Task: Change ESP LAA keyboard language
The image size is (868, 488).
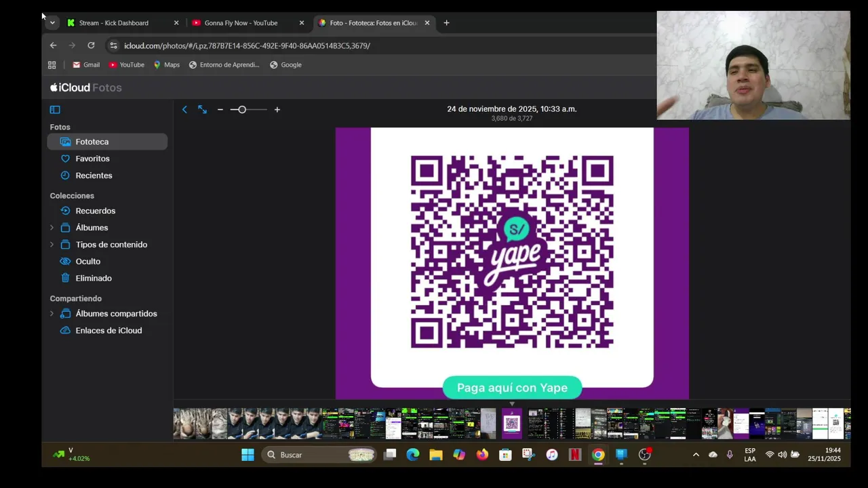Action: coord(750,455)
